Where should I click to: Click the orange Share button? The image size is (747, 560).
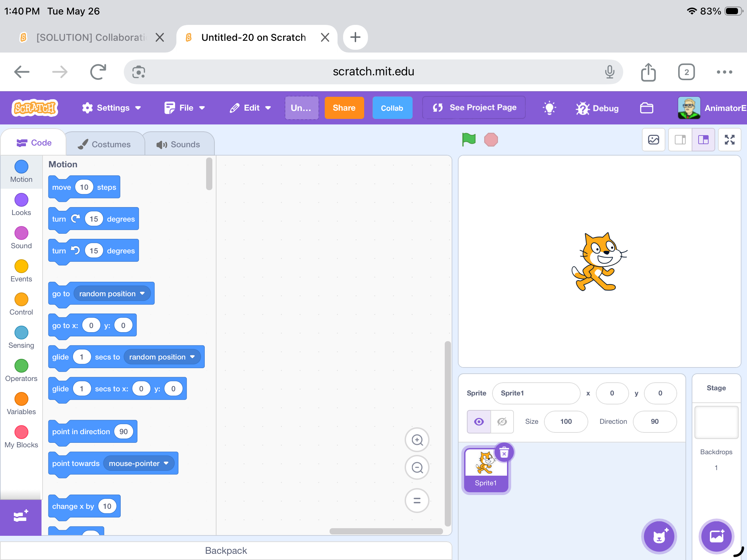pyautogui.click(x=344, y=108)
